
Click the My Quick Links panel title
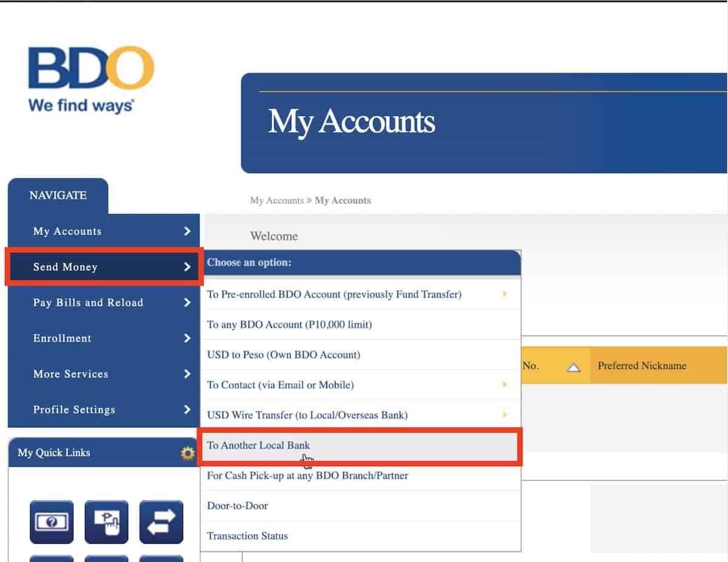point(54,453)
